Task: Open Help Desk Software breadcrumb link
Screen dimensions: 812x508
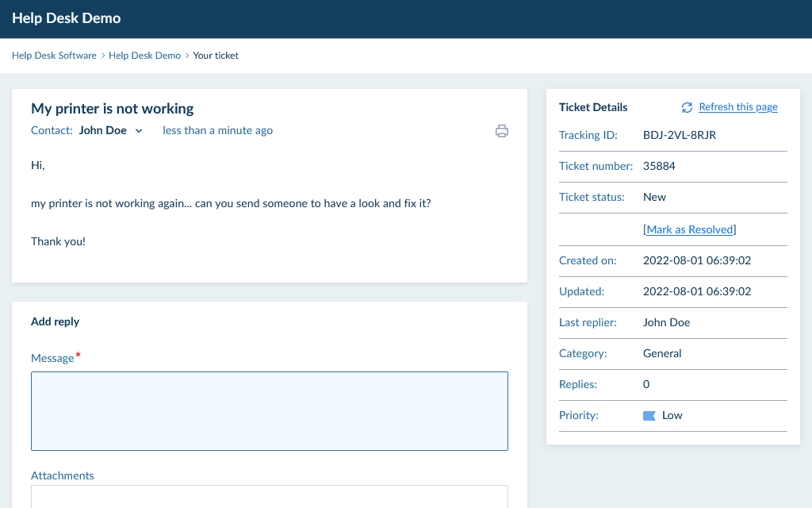Action: (x=54, y=56)
